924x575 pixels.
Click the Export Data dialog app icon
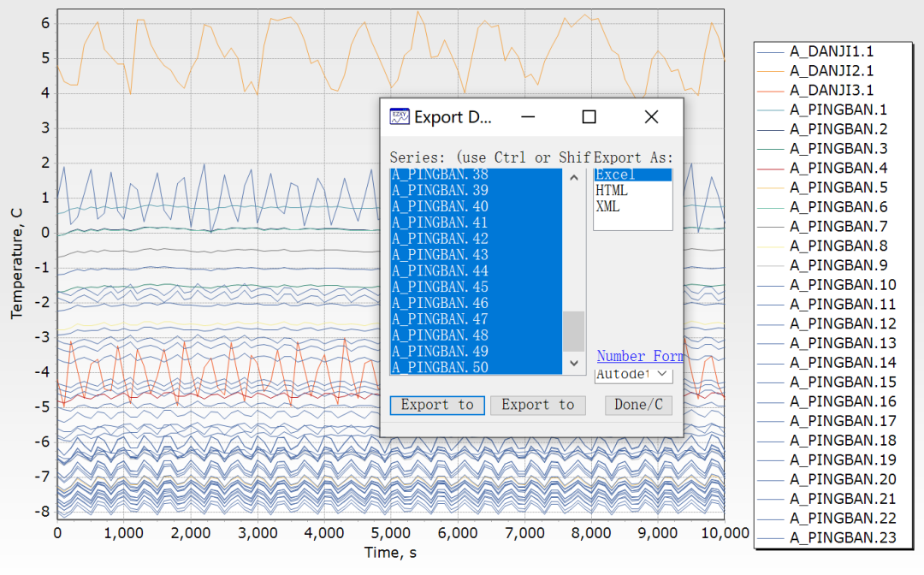pos(399,116)
